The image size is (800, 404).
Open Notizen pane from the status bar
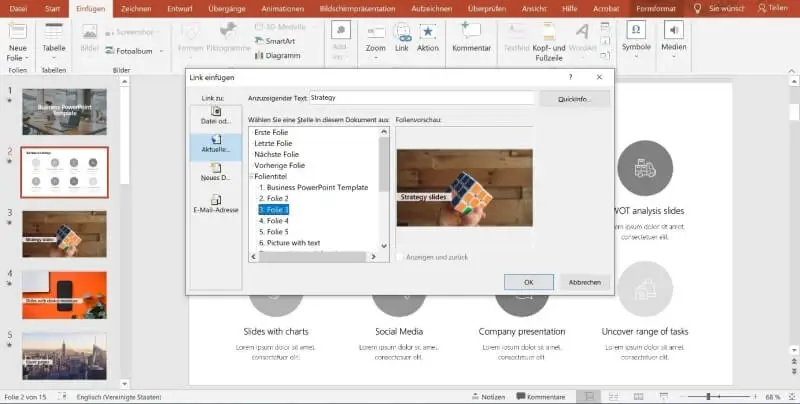pyautogui.click(x=486, y=397)
